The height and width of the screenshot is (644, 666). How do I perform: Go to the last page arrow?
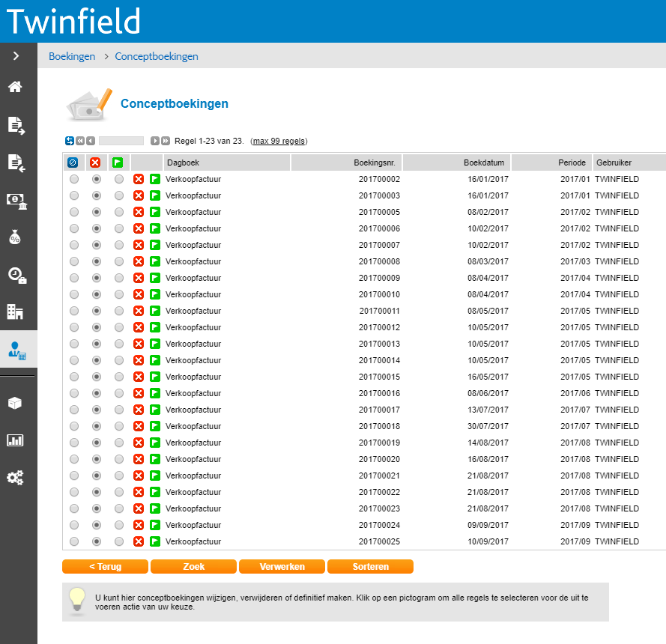point(166,141)
